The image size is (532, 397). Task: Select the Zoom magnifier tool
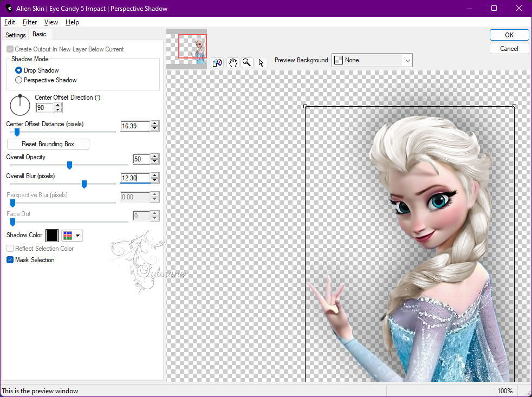(247, 63)
